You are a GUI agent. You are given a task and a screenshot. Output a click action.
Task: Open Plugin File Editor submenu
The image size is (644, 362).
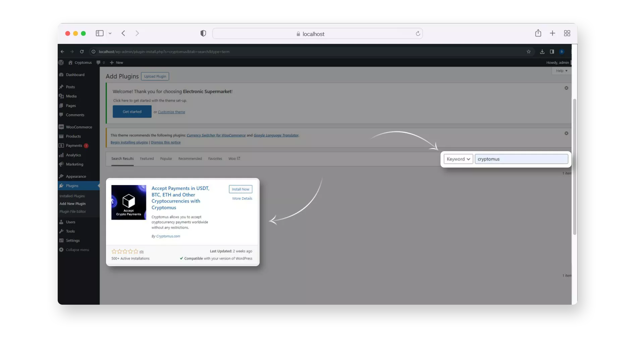(x=73, y=212)
